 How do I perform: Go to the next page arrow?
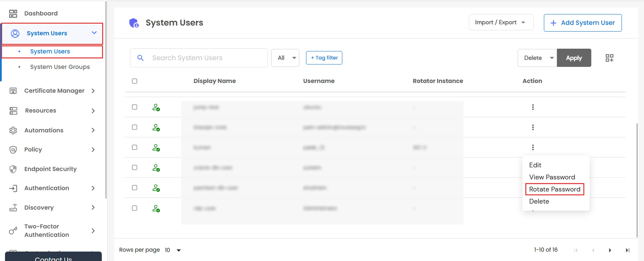pyautogui.click(x=610, y=250)
